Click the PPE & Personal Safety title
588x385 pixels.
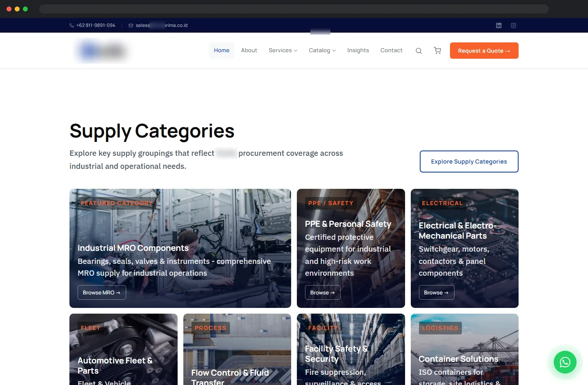pos(348,224)
